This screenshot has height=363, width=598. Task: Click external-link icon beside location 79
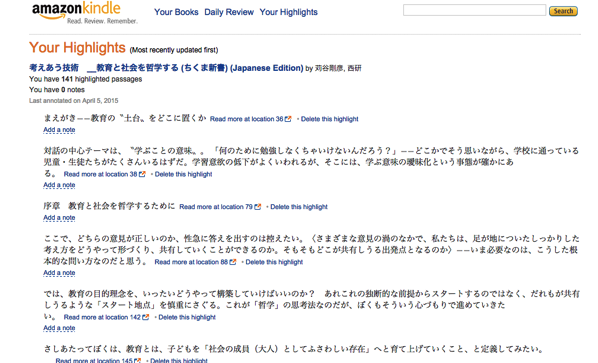(x=258, y=207)
